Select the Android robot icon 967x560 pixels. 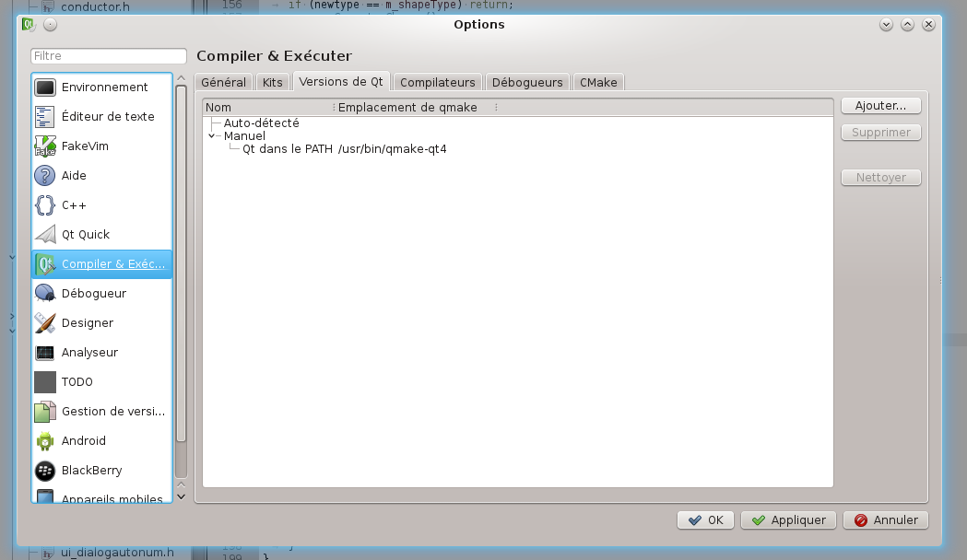point(45,440)
